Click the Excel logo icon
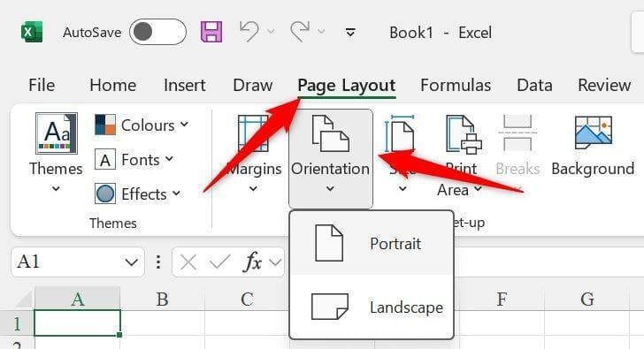 coord(32,32)
